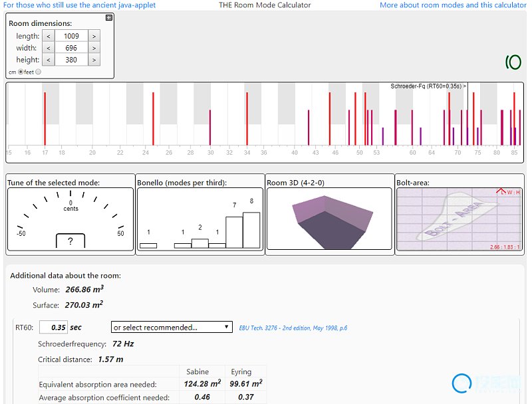Click the Sabine absorption area 124.28 m²

[203, 383]
